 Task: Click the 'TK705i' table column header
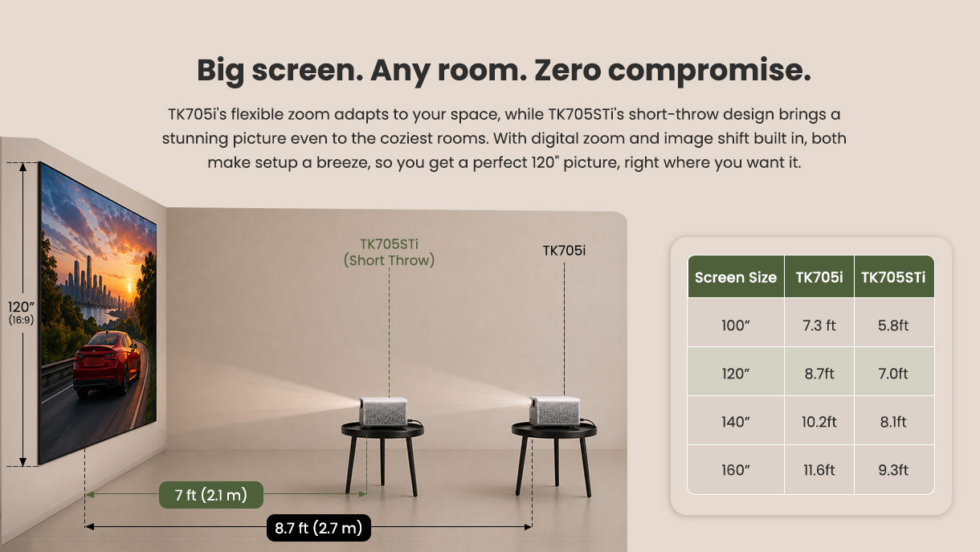click(x=819, y=277)
